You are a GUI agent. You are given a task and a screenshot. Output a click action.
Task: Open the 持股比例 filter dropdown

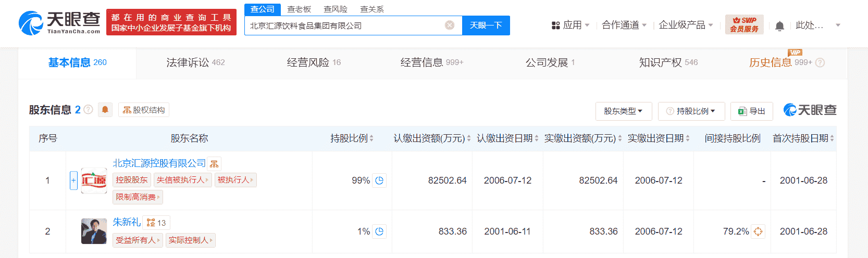tap(691, 111)
